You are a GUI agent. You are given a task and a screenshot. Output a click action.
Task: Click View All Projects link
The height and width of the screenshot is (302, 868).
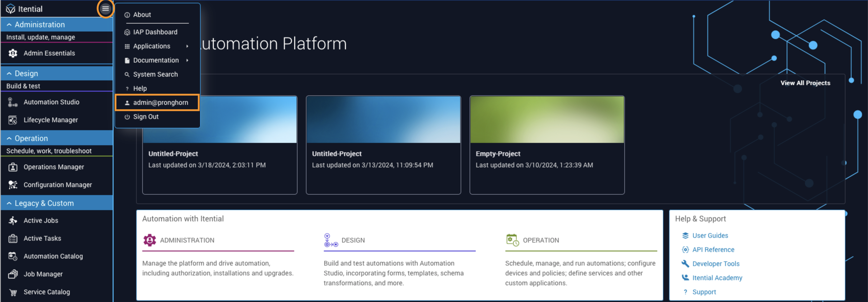point(805,83)
